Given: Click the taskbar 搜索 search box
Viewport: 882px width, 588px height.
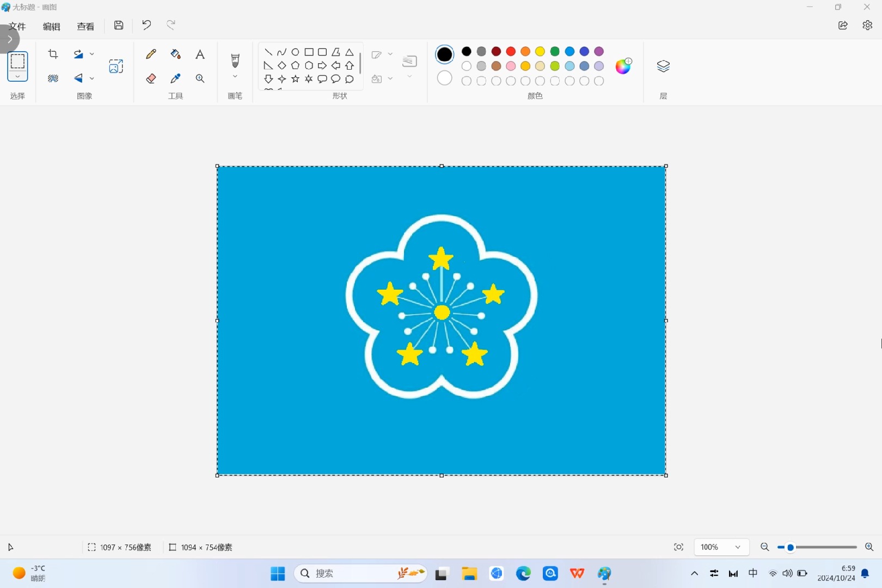Looking at the screenshot, I should [360, 573].
